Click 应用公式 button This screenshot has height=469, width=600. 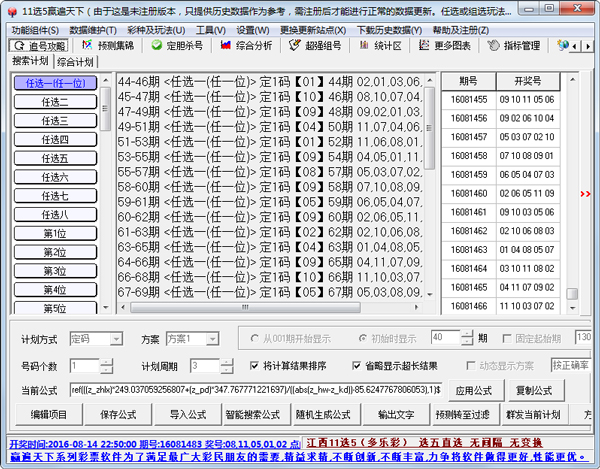[x=474, y=391]
